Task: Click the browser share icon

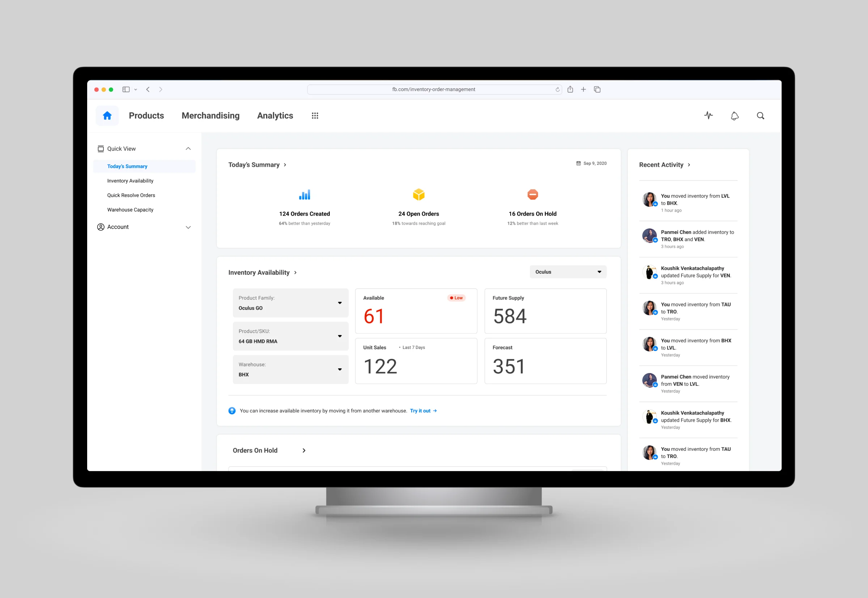Action: (570, 89)
